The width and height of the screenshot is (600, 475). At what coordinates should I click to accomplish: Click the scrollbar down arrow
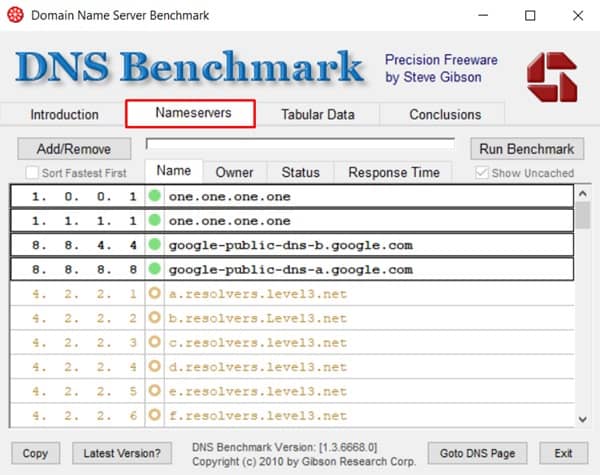click(583, 419)
